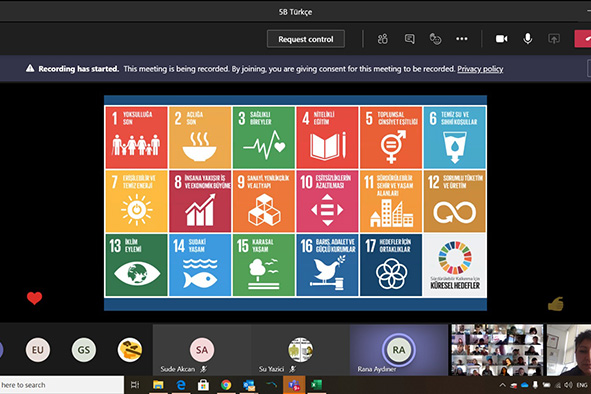
Task: Click the Windows taskbar search box
Action: point(61,385)
